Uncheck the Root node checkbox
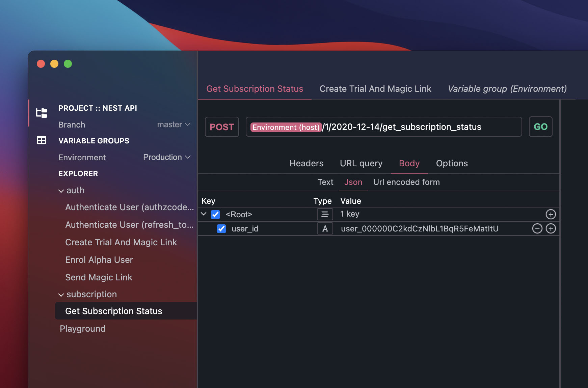 coord(215,214)
